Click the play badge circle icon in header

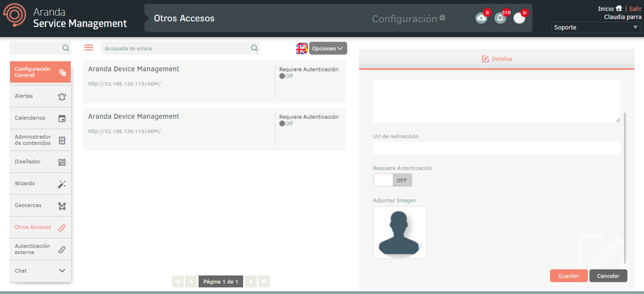click(x=519, y=18)
